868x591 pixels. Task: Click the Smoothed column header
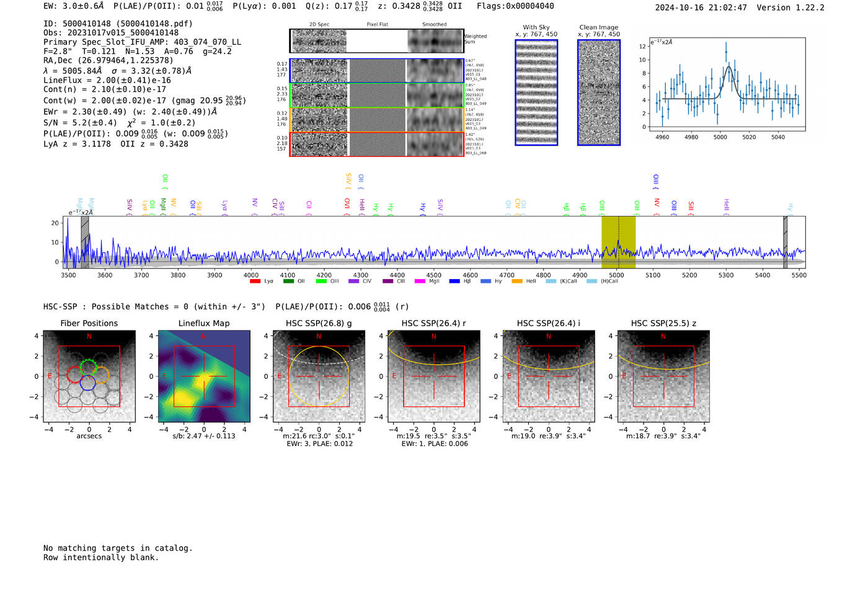coord(435,25)
